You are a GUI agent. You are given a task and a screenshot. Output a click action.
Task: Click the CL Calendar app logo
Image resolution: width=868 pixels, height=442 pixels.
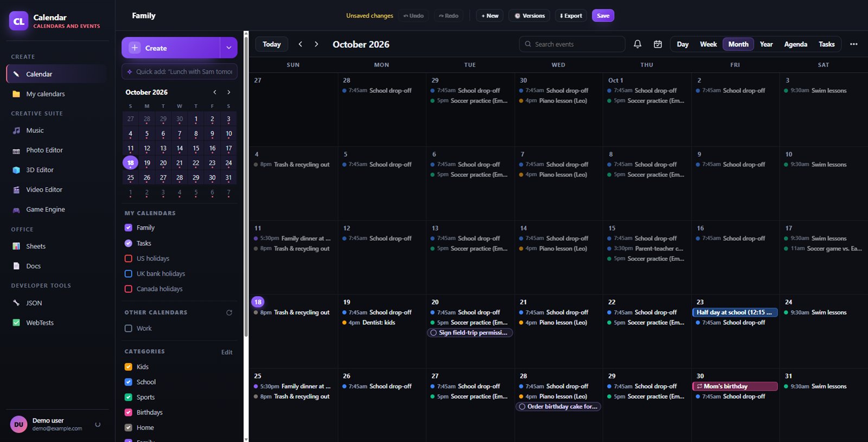point(19,21)
